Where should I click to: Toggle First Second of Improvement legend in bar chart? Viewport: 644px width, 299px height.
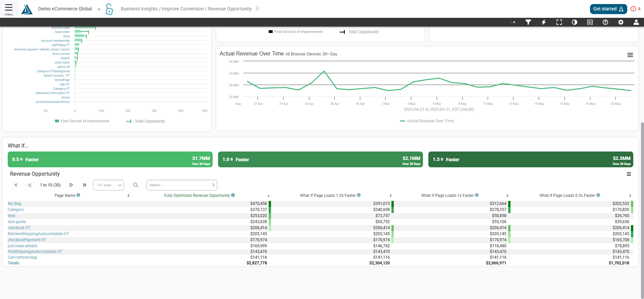click(x=82, y=121)
